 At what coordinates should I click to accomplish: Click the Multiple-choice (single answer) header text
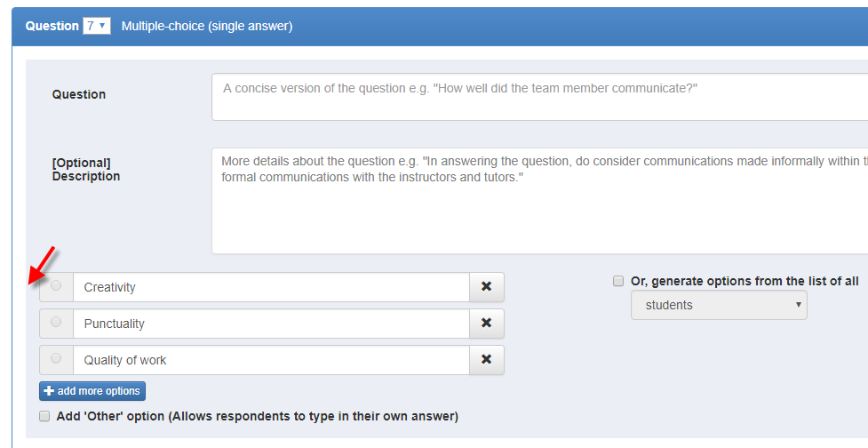coord(207,26)
